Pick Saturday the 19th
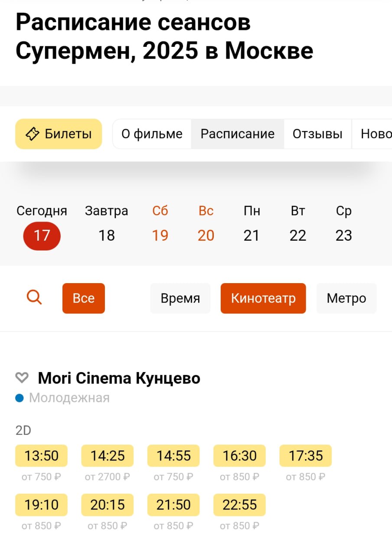 point(160,235)
